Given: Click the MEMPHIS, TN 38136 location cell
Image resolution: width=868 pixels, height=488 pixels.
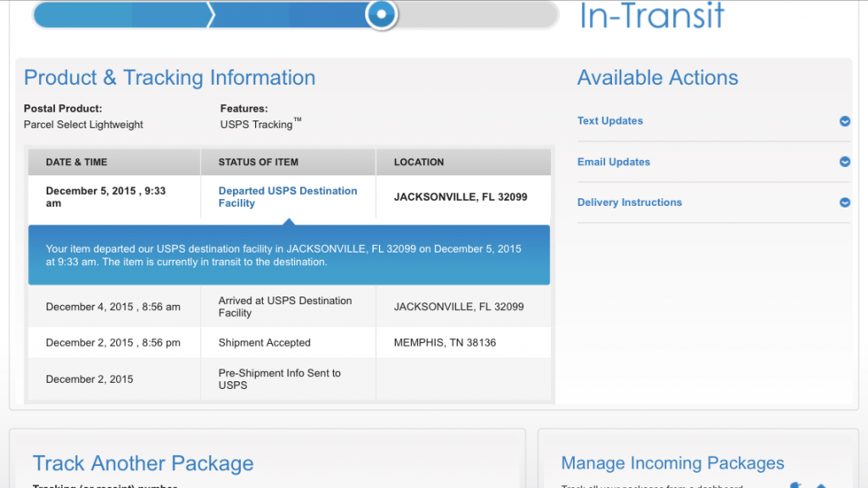Looking at the screenshot, I should [x=445, y=343].
